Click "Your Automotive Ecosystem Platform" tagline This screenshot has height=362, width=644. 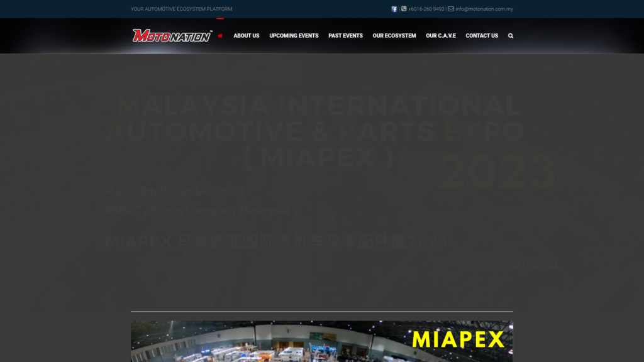coord(181,9)
